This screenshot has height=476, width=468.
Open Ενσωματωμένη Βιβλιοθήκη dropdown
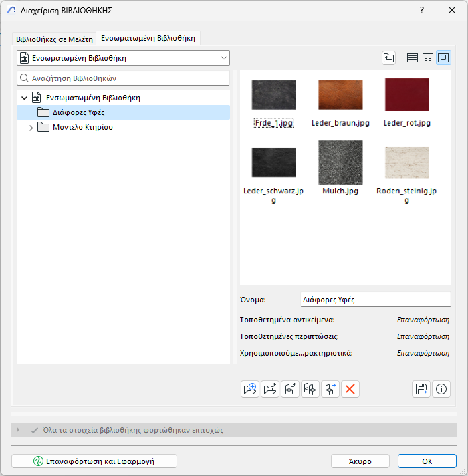tap(123, 58)
